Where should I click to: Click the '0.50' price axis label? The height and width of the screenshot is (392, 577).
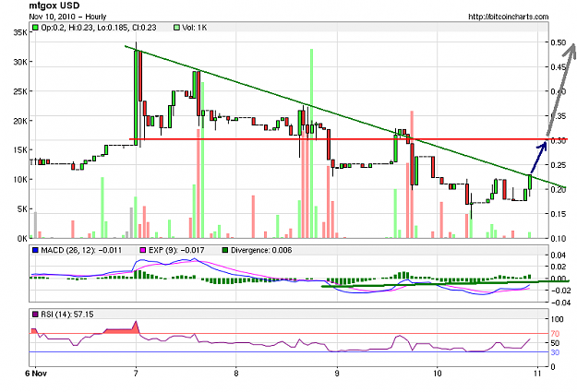pos(559,42)
